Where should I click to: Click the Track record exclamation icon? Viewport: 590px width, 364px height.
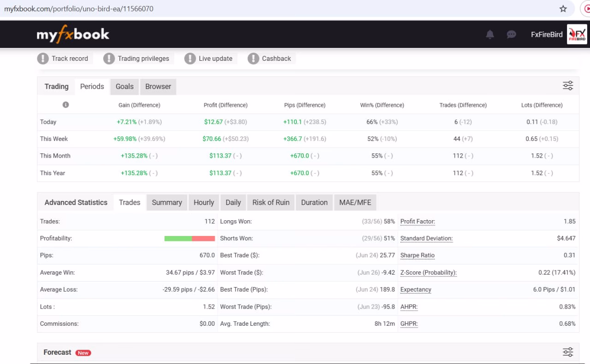click(43, 59)
